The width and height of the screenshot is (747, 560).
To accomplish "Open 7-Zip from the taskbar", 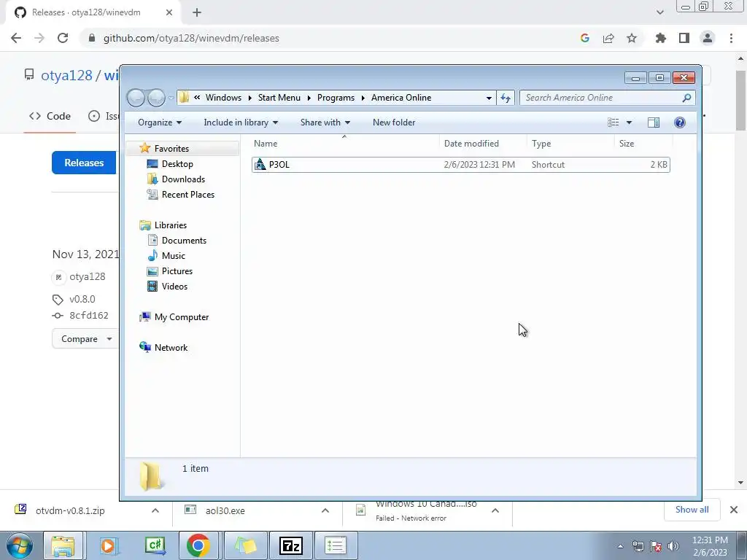I will pos(291,545).
